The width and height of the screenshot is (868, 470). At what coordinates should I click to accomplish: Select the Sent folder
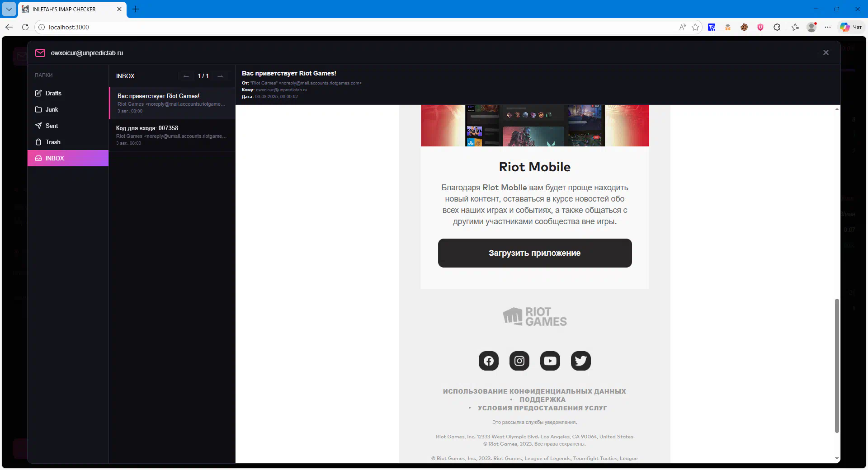(x=52, y=126)
